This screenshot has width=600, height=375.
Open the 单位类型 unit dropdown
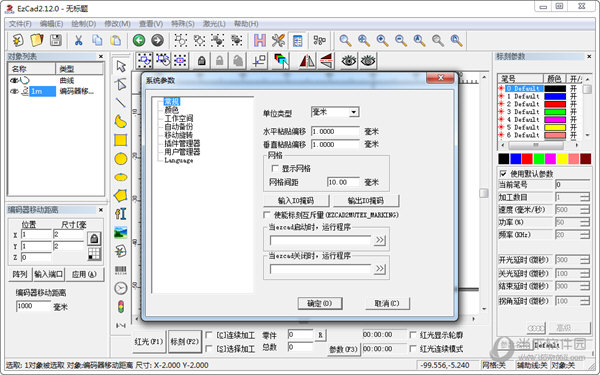pos(354,112)
